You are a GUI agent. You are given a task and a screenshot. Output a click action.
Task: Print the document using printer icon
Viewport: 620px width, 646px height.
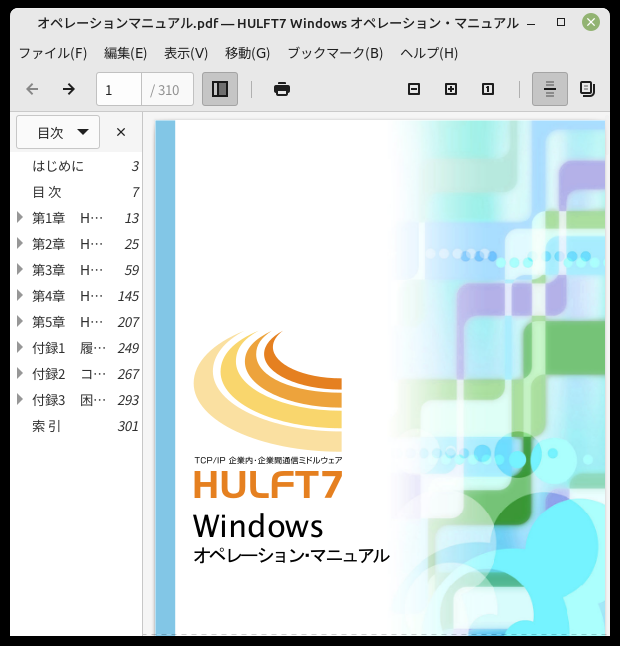pyautogui.click(x=282, y=89)
